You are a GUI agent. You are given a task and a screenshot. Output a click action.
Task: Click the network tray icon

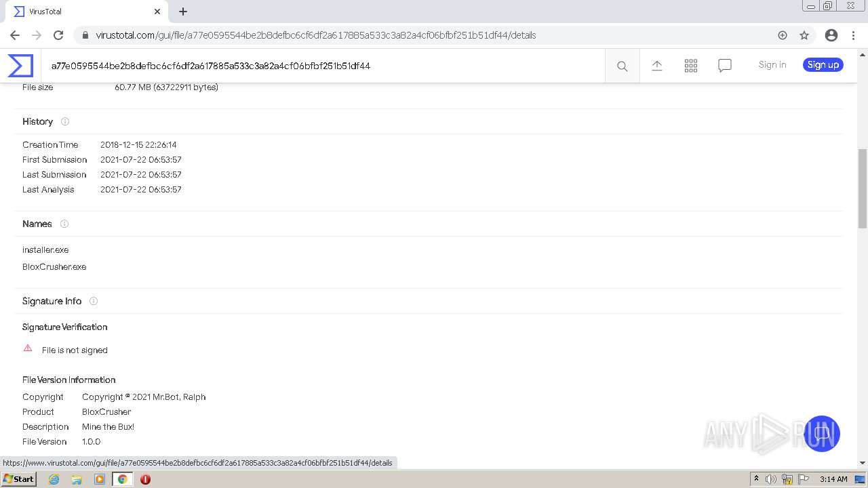click(787, 479)
